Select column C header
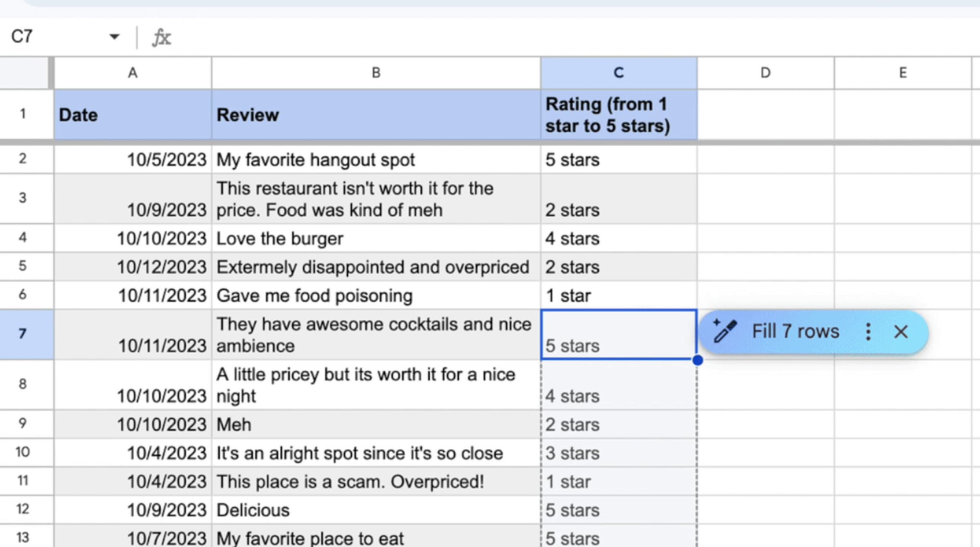980x547 pixels. tap(618, 73)
